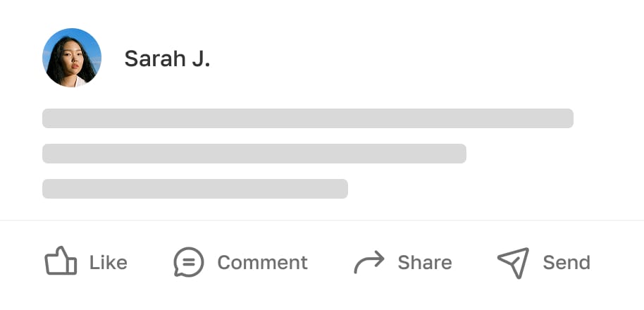Click the horizontal divider above the action bar
Screen dimensions: 644x310
(x=322, y=221)
